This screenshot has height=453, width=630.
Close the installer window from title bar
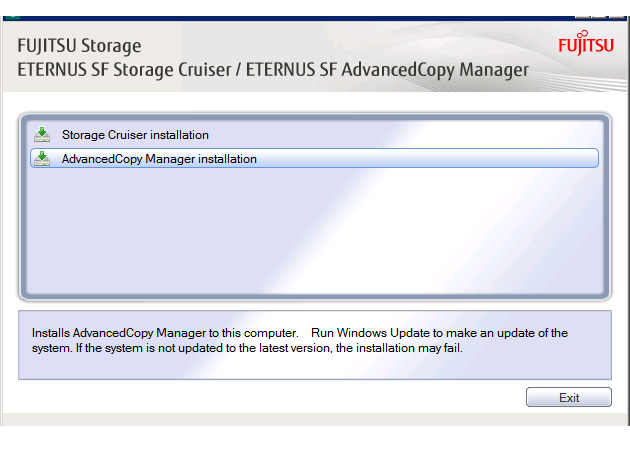click(617, 17)
